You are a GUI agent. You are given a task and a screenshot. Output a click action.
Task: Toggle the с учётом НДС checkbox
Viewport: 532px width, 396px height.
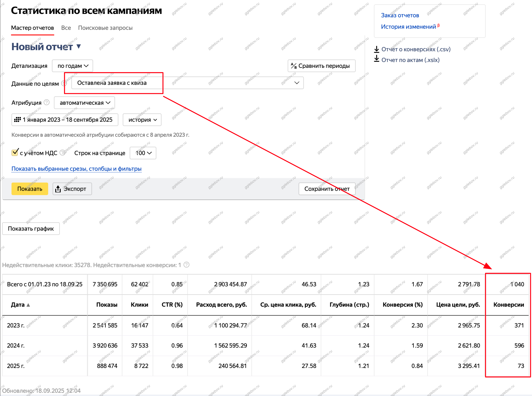point(15,152)
